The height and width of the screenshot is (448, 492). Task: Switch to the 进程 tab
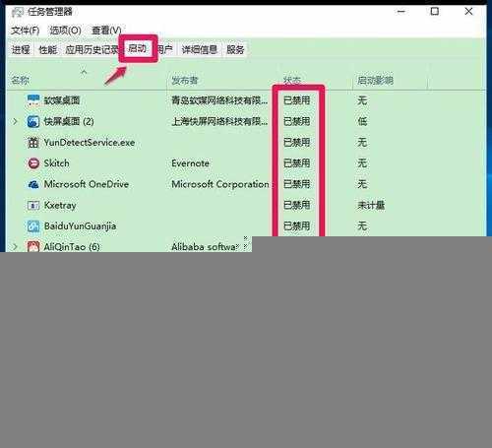click(21, 50)
